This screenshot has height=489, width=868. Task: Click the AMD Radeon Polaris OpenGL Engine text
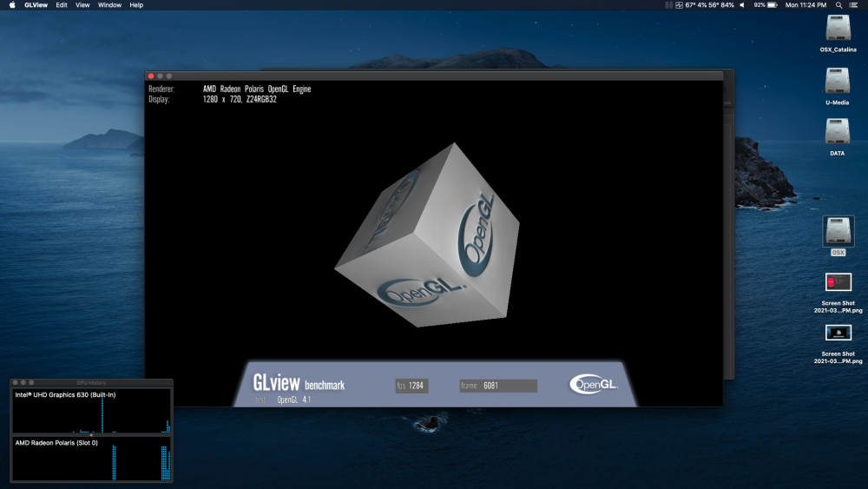[x=257, y=89]
